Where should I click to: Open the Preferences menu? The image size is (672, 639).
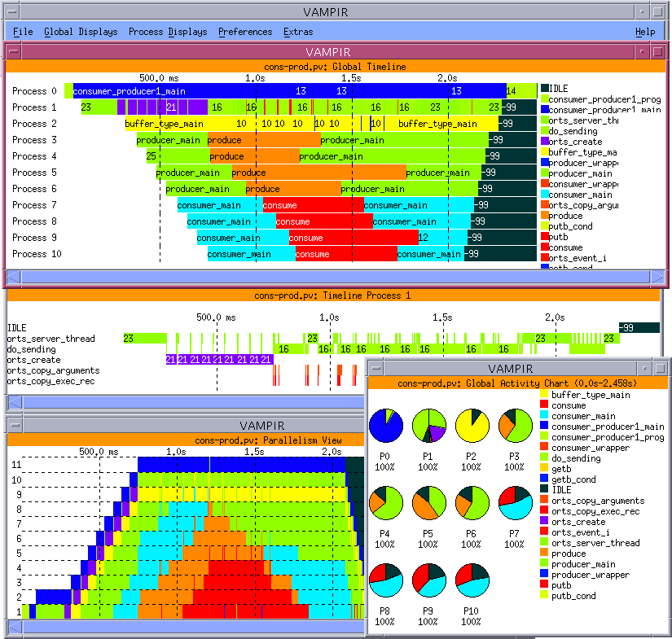[245, 32]
